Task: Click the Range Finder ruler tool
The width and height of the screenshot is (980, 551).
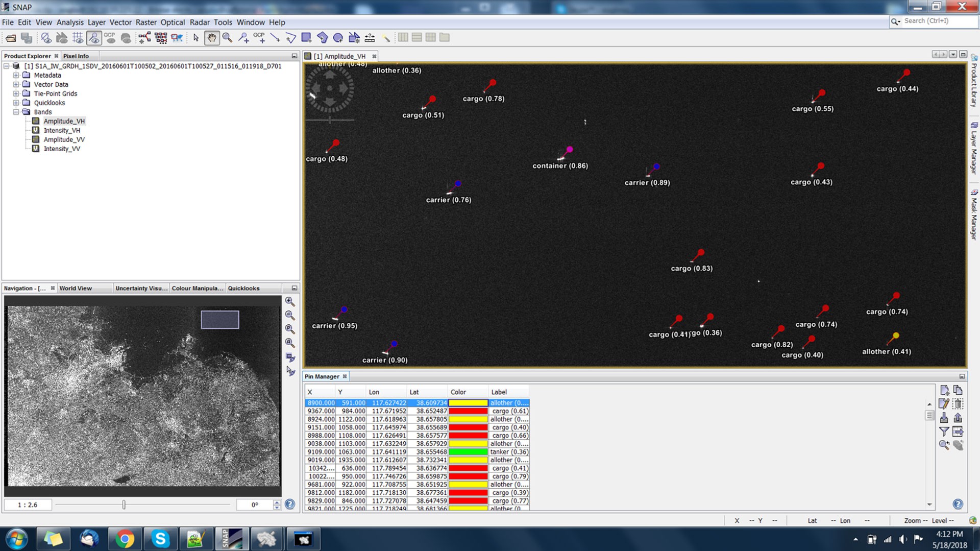Action: pyautogui.click(x=370, y=38)
